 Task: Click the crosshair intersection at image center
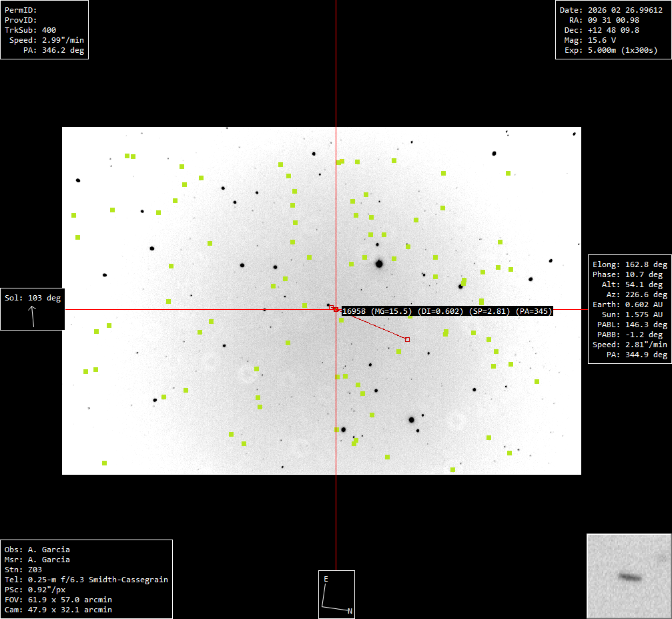(x=336, y=309)
